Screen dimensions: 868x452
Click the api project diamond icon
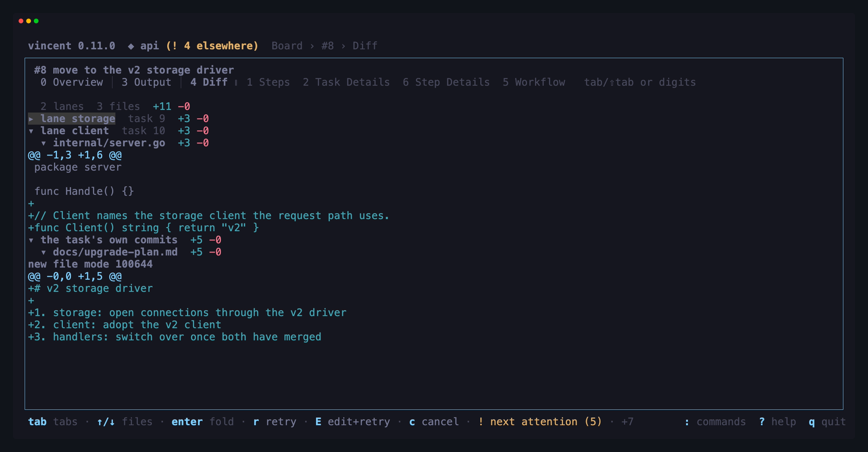(x=131, y=46)
